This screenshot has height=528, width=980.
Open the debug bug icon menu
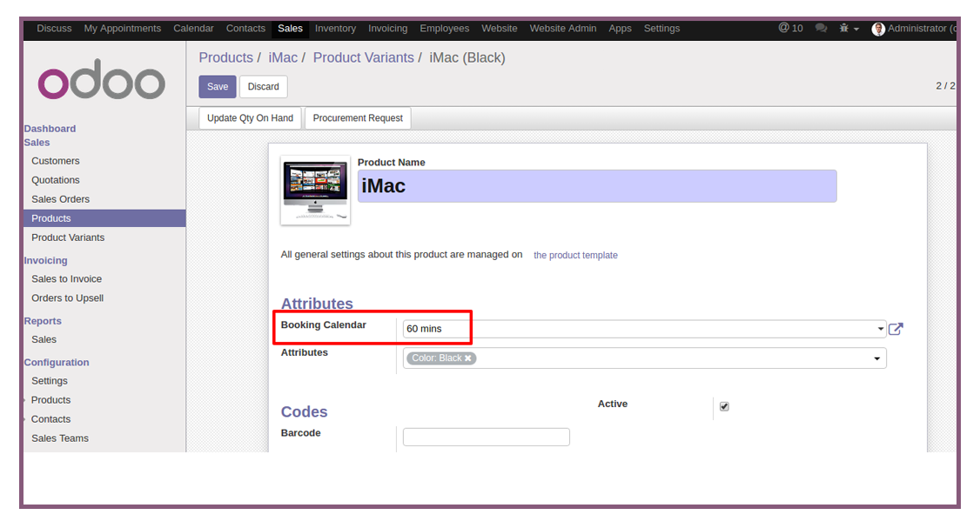[849, 28]
